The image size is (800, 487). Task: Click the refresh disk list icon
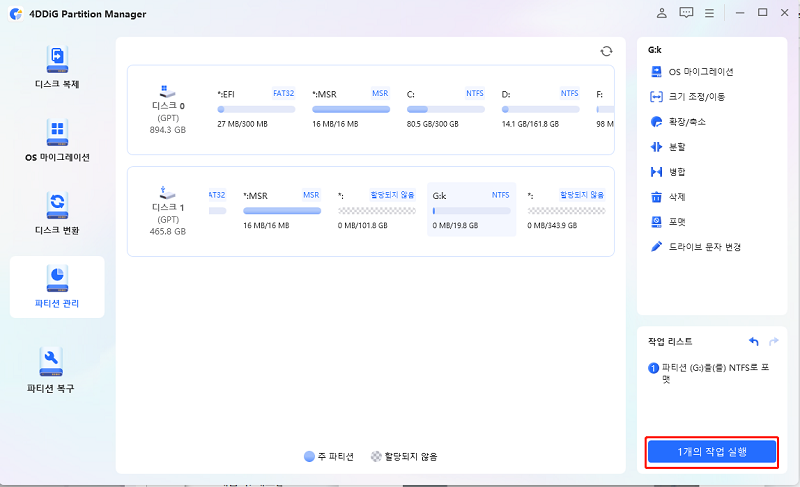(x=606, y=51)
